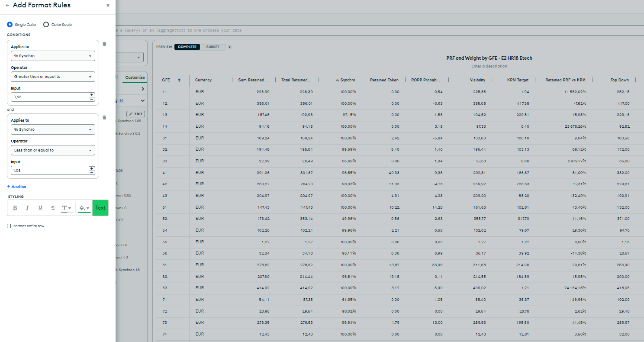Click the back arrow beside Add Format Rules
This screenshot has width=644, height=342.
pos(7,6)
